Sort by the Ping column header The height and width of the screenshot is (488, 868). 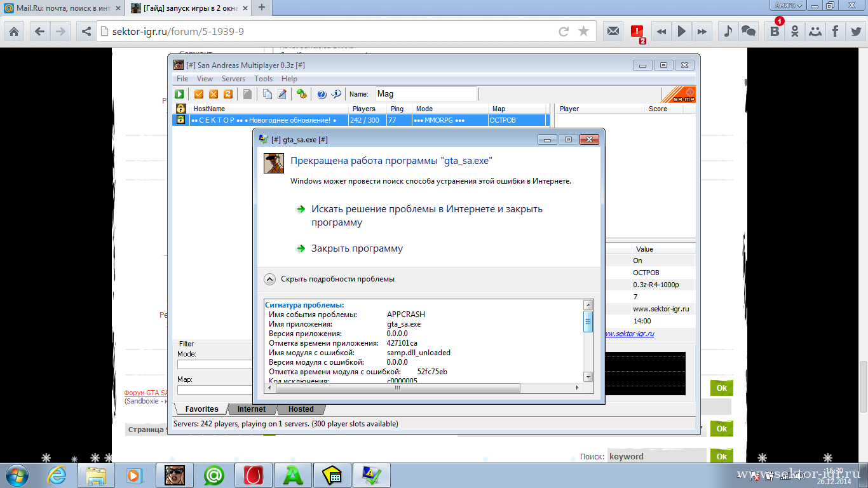pos(399,109)
